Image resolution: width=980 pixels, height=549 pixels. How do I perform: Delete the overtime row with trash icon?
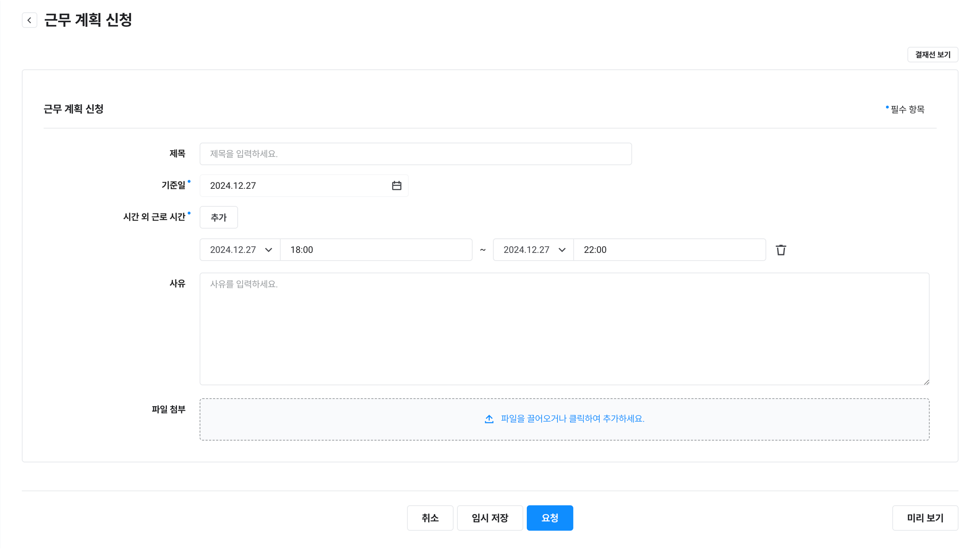[780, 250]
